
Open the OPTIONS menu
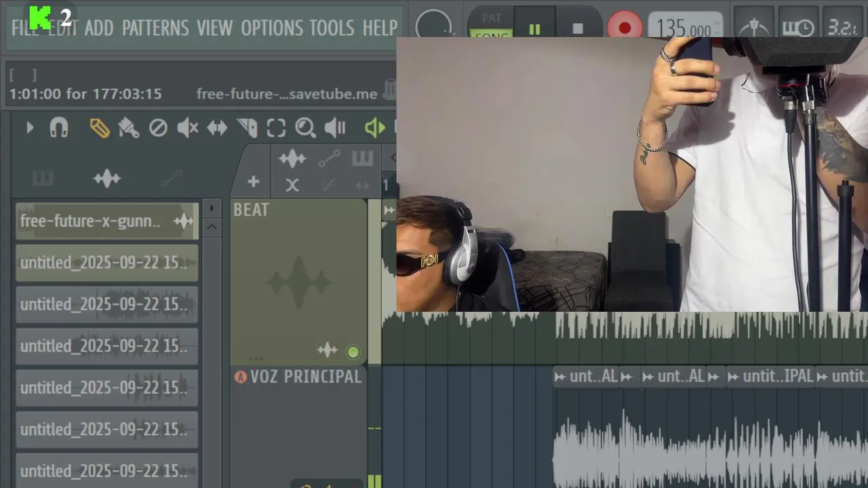271,28
